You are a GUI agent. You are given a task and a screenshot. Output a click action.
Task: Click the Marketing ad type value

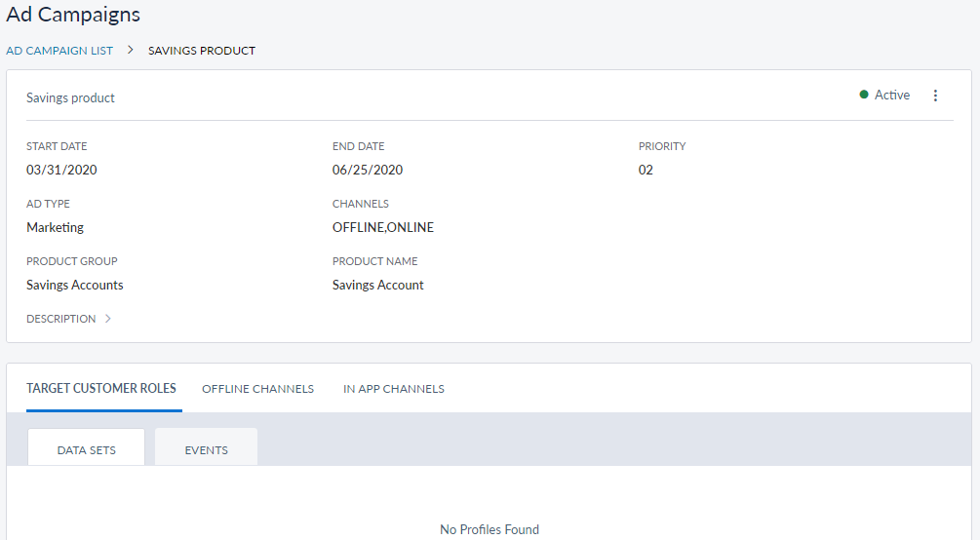click(56, 227)
